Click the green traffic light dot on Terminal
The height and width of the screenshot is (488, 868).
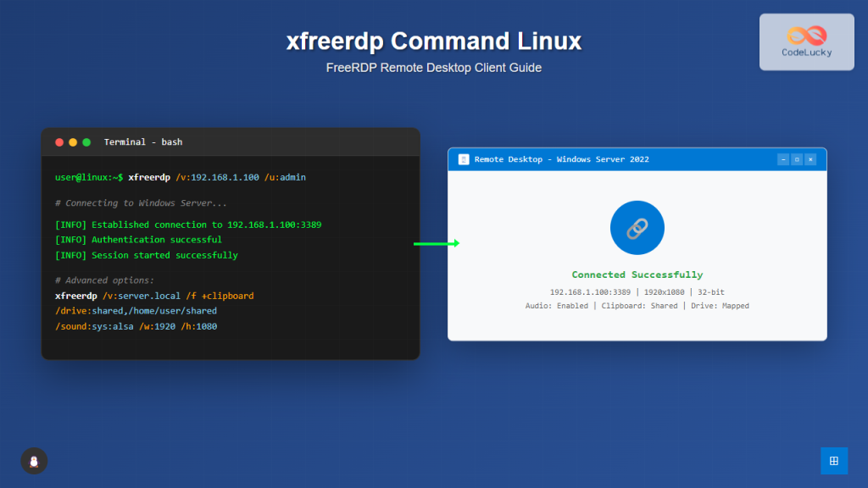pyautogui.click(x=85, y=142)
